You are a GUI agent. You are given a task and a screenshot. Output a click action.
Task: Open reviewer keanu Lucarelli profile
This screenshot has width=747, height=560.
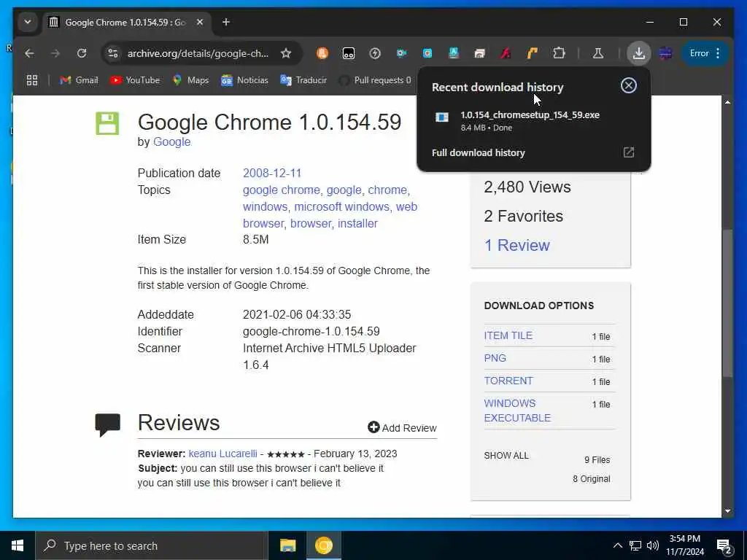point(222,454)
